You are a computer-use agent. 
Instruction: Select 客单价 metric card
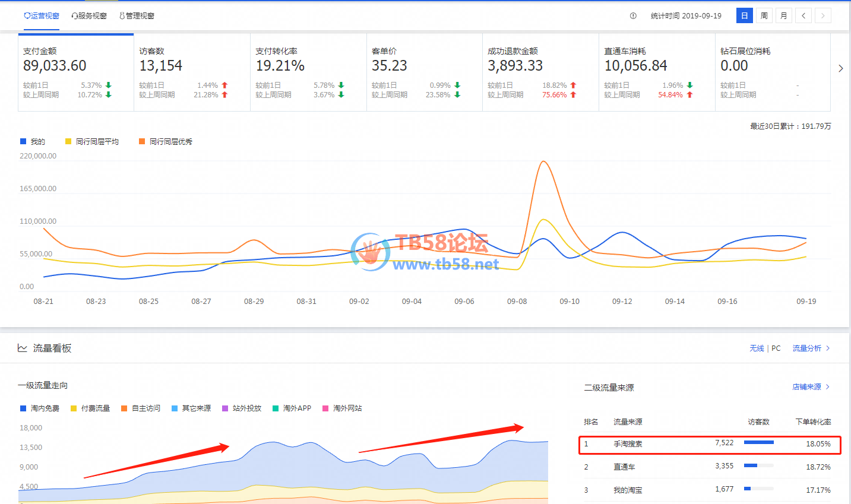coord(425,72)
